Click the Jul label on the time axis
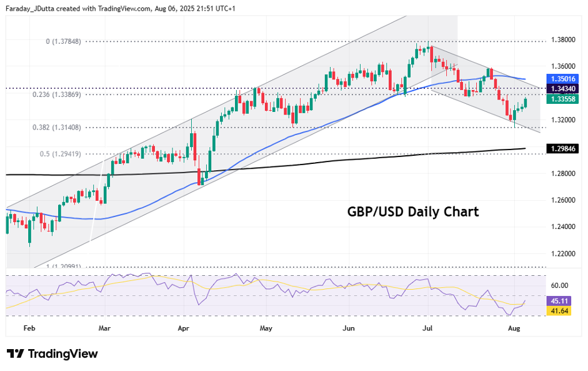 click(428, 328)
